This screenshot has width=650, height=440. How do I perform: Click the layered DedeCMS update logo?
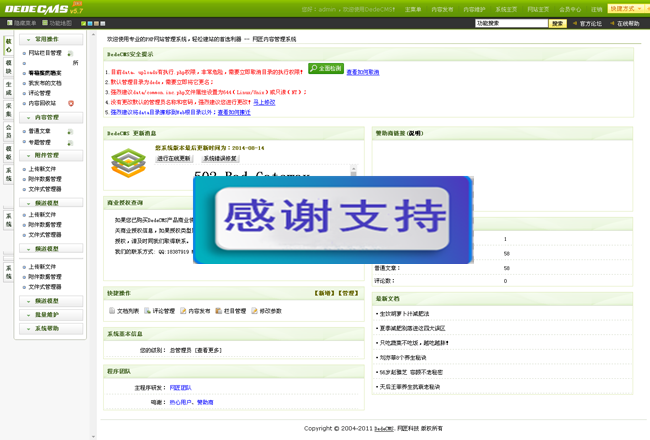point(129,163)
